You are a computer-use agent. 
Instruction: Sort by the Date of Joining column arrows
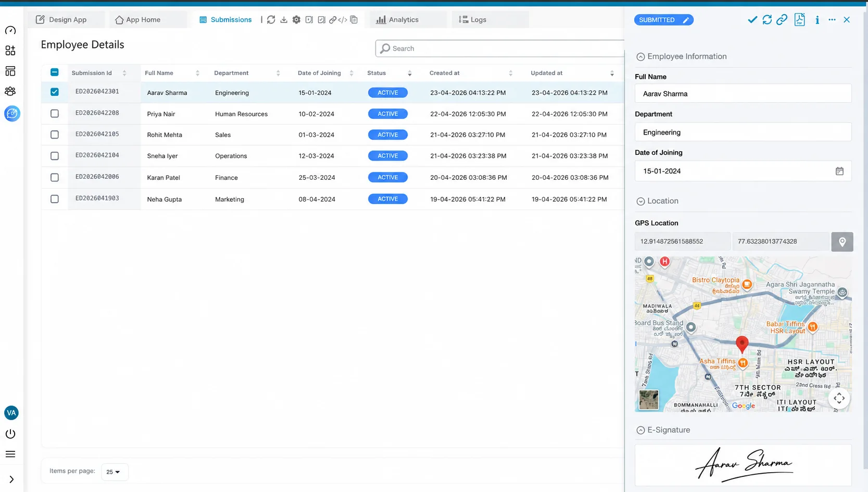(351, 73)
